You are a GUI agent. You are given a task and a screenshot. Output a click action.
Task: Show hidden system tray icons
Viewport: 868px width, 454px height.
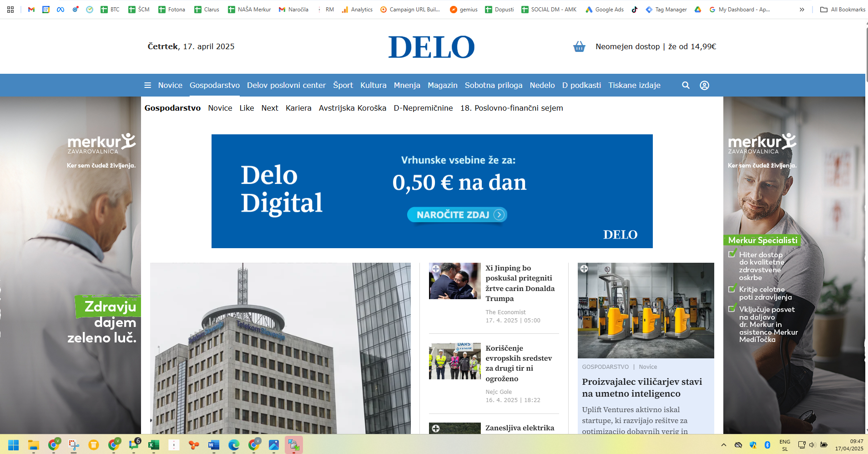pyautogui.click(x=723, y=445)
